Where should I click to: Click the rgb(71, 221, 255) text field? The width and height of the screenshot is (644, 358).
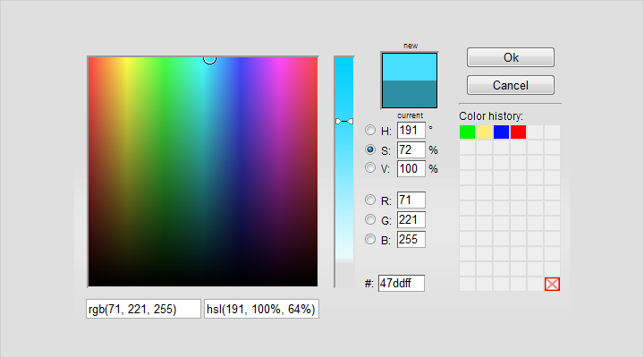[x=143, y=309]
